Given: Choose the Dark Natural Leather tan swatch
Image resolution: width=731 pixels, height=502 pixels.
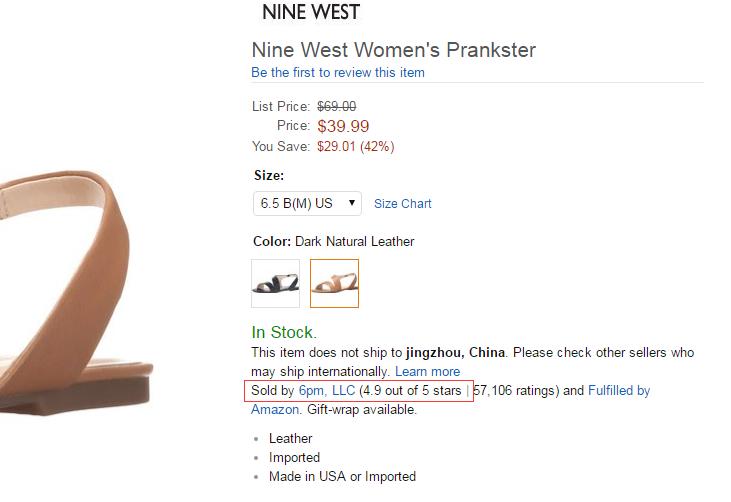Looking at the screenshot, I should coord(334,283).
